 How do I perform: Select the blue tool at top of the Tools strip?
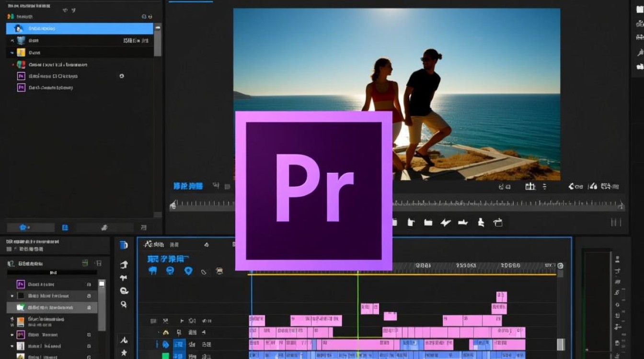(x=124, y=245)
